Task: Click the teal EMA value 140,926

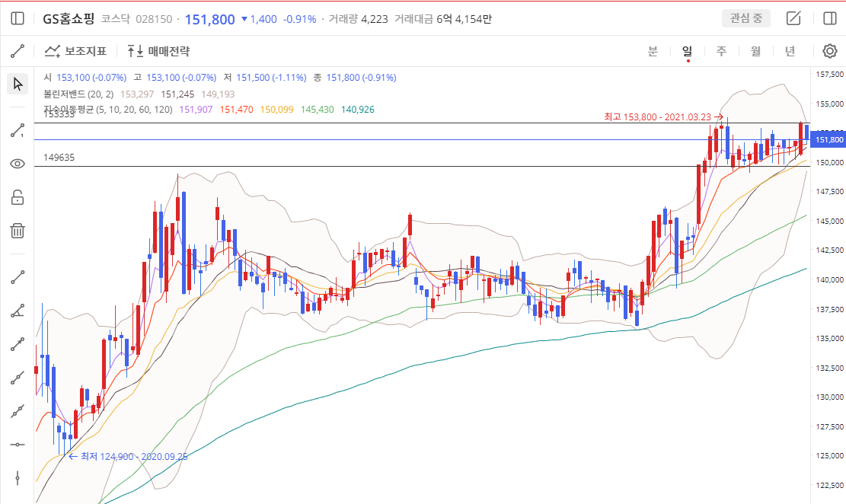Action: click(x=358, y=110)
